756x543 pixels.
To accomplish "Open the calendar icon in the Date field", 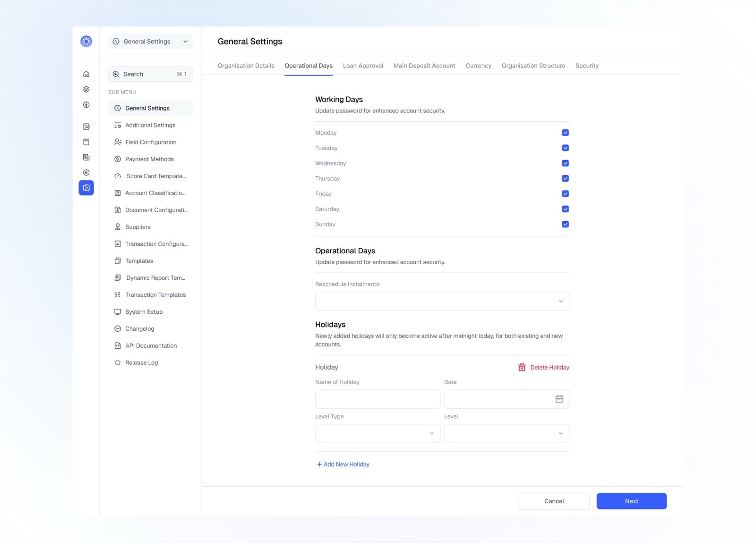I will pos(559,399).
